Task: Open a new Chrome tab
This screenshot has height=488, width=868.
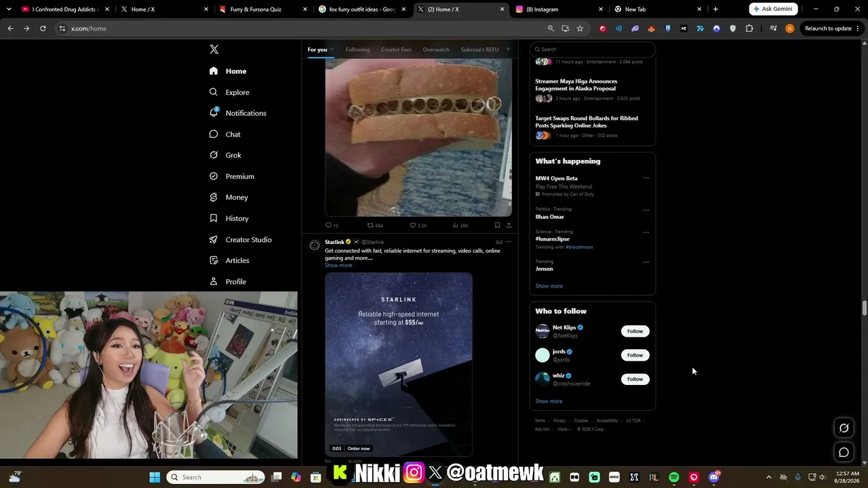Action: 715,9
